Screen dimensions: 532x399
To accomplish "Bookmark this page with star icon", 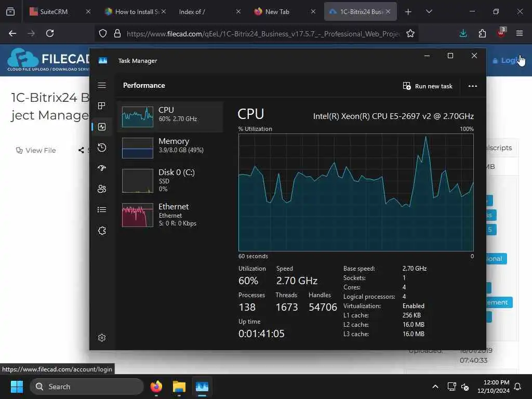I will [x=410, y=33].
